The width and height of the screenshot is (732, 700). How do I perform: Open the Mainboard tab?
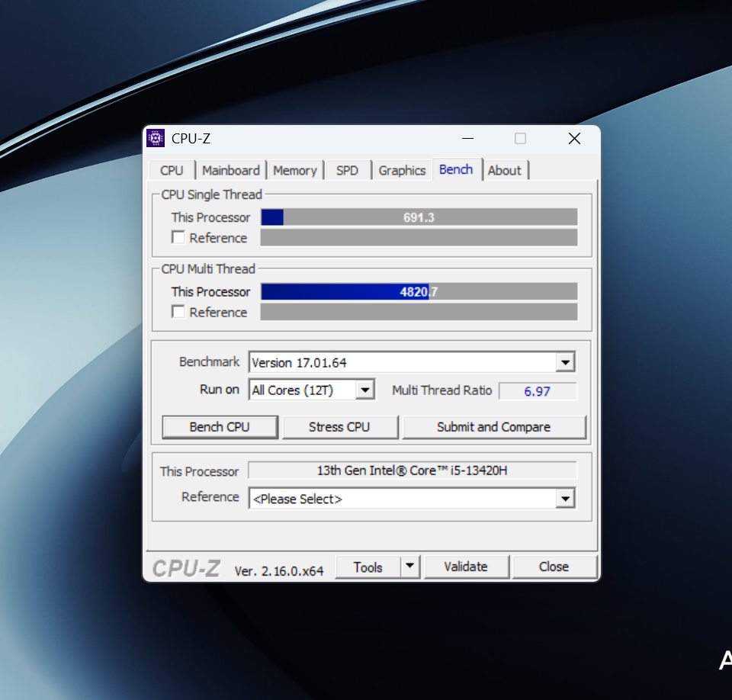(x=230, y=171)
